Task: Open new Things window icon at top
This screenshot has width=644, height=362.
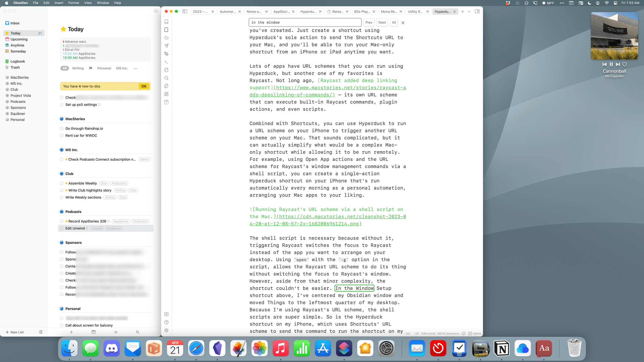Action: tap(156, 11)
